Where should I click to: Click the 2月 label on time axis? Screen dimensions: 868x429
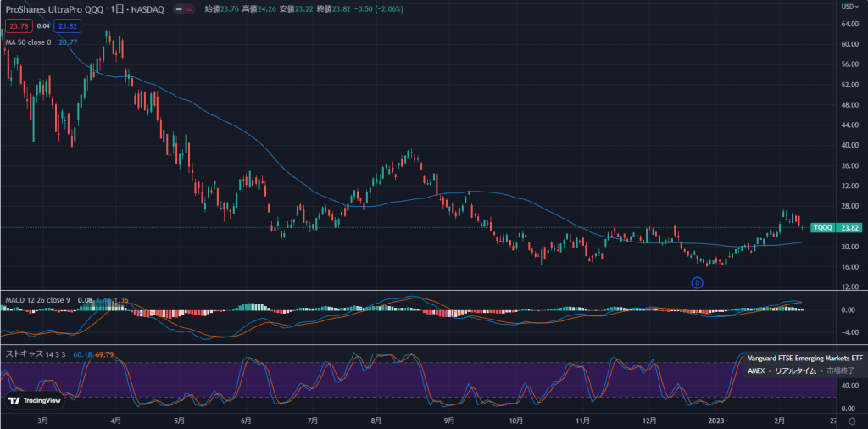[779, 421]
